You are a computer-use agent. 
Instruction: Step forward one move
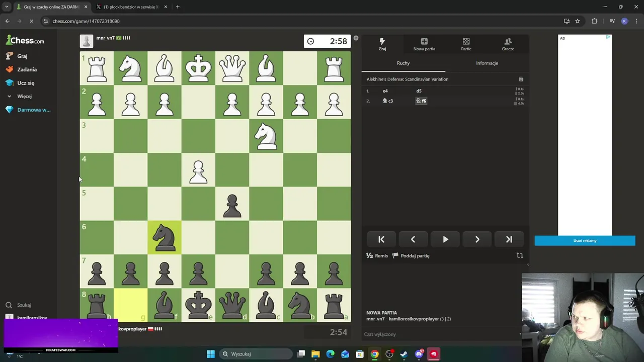click(477, 239)
